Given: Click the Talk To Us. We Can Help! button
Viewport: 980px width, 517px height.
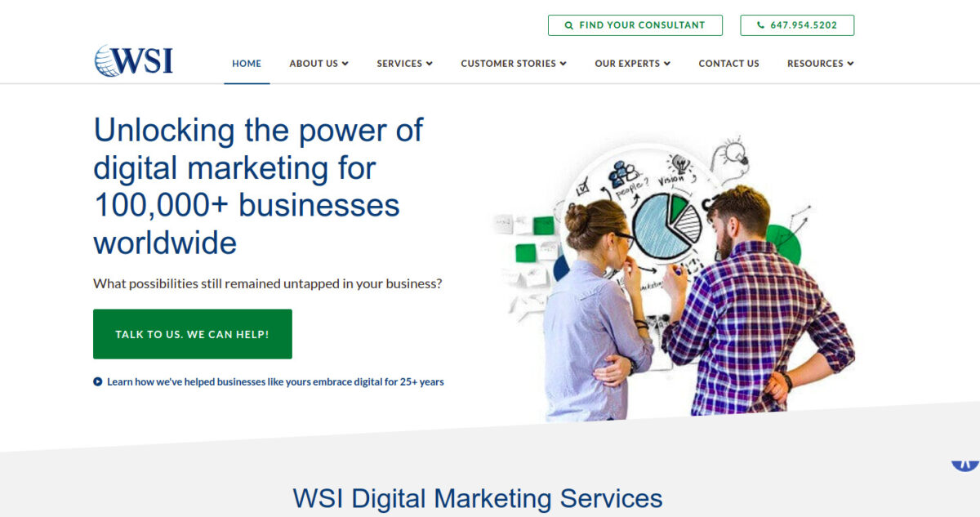Looking at the screenshot, I should (x=193, y=334).
